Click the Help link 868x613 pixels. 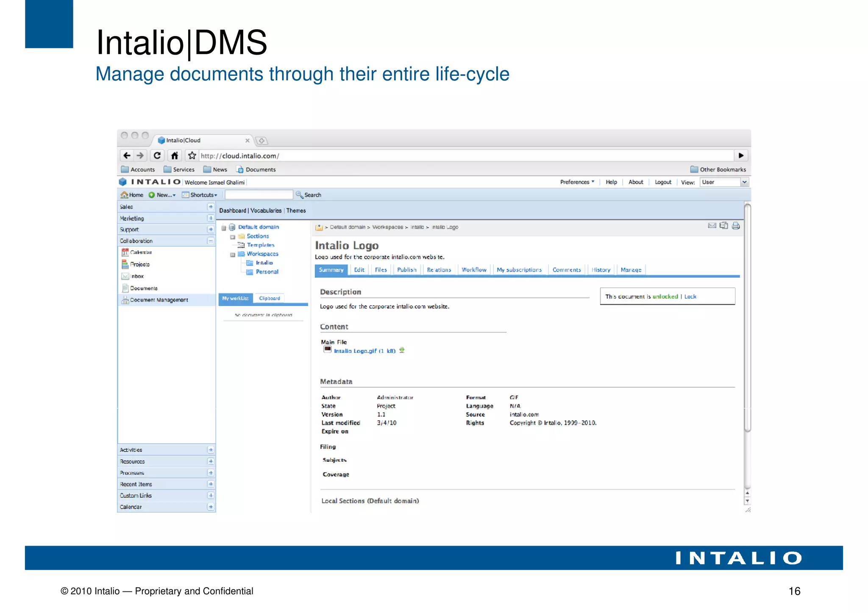(x=611, y=182)
